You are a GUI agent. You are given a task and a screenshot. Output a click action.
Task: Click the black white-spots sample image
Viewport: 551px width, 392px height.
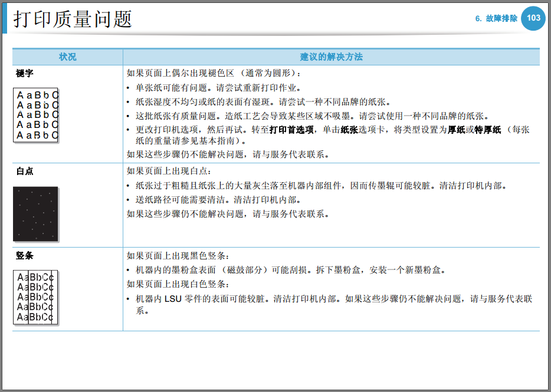[x=36, y=214]
